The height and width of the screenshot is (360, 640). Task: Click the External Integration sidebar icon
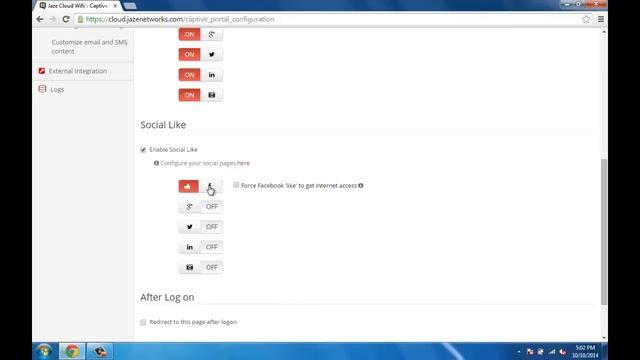pos(42,71)
